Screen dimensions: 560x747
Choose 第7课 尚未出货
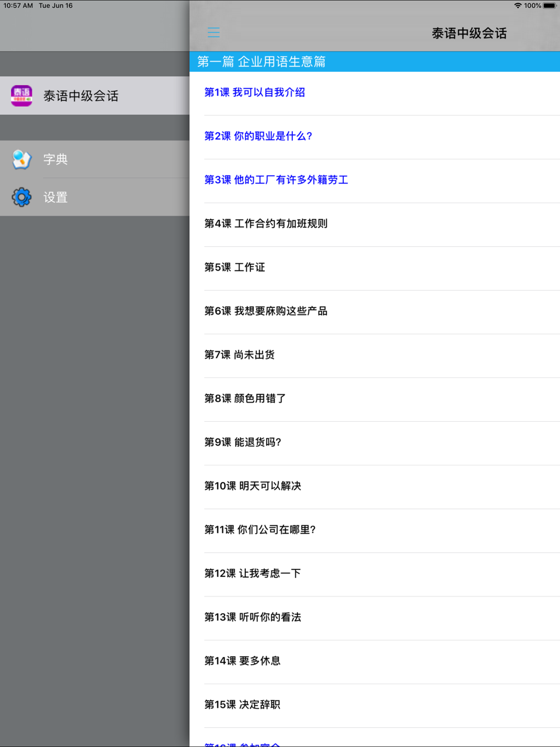click(x=375, y=356)
